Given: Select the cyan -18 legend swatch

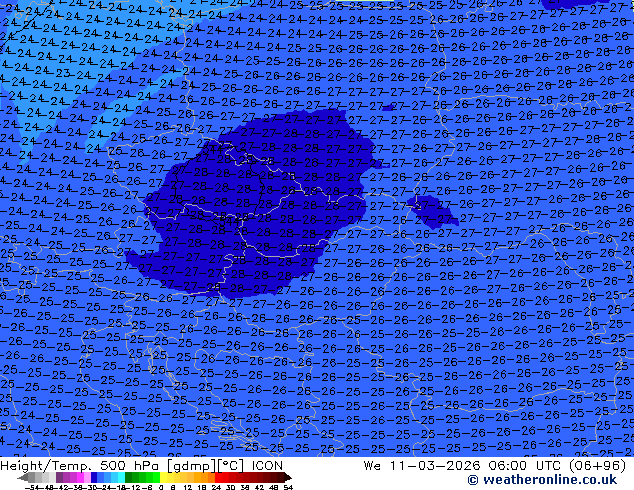Looking at the screenshot, I should 121,477.
